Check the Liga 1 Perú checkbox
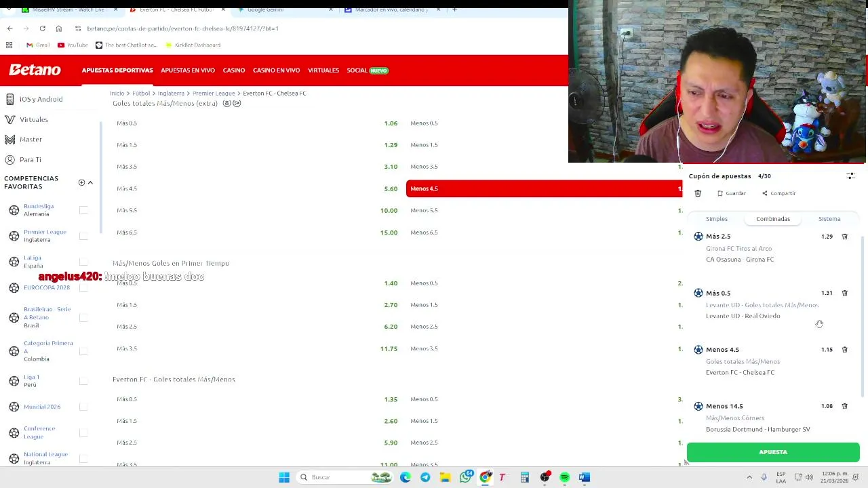 click(x=83, y=381)
